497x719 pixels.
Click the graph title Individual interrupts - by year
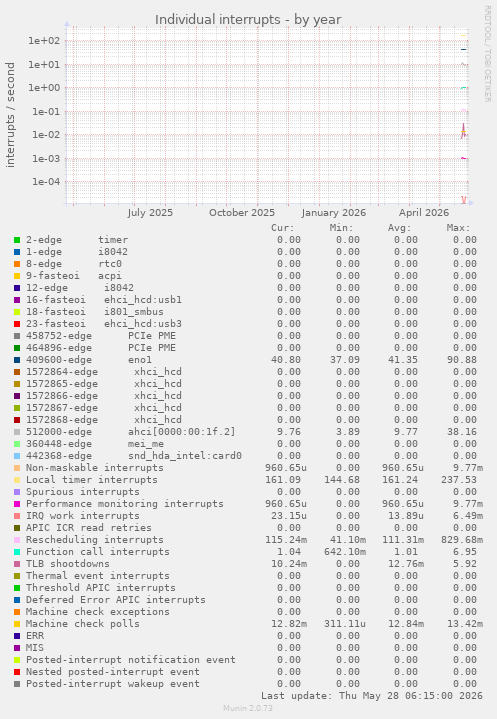[x=248, y=20]
